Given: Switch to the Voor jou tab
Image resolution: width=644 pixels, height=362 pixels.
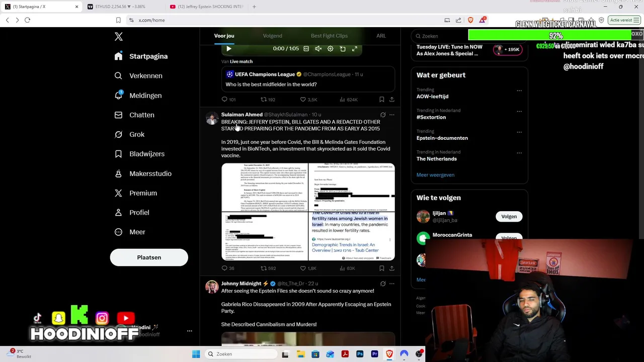Looking at the screenshot, I should pos(224,36).
